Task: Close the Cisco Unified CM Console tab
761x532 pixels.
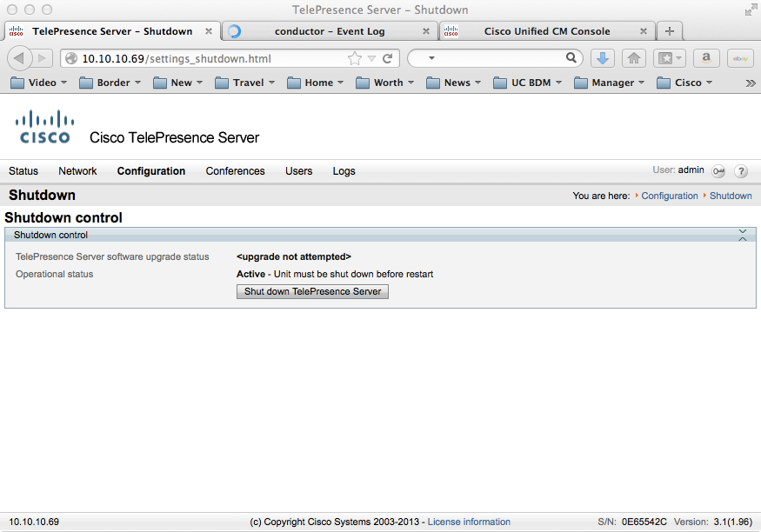Action: (643, 31)
